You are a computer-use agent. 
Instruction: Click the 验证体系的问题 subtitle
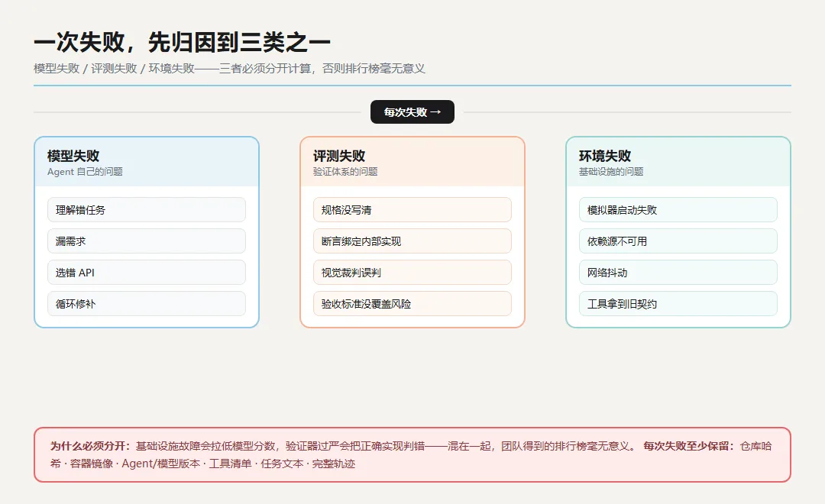[x=345, y=172]
